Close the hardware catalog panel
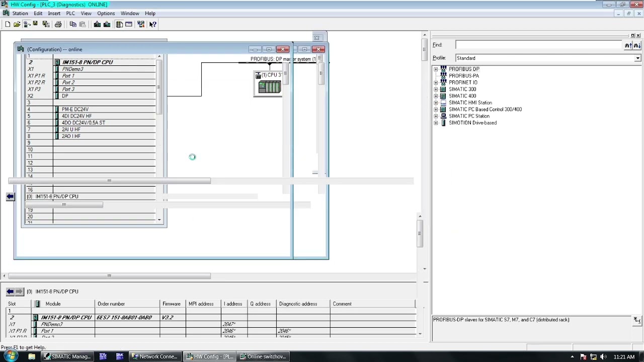 pos(638,35)
